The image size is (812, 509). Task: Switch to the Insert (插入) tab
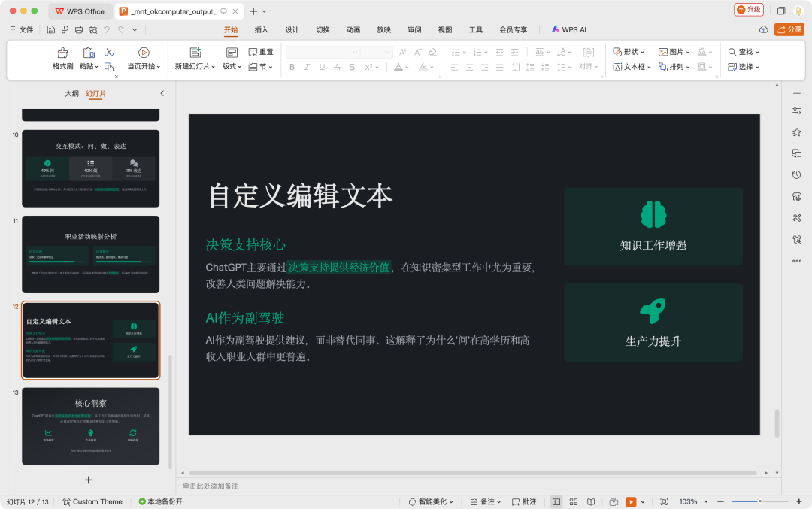tap(261, 30)
